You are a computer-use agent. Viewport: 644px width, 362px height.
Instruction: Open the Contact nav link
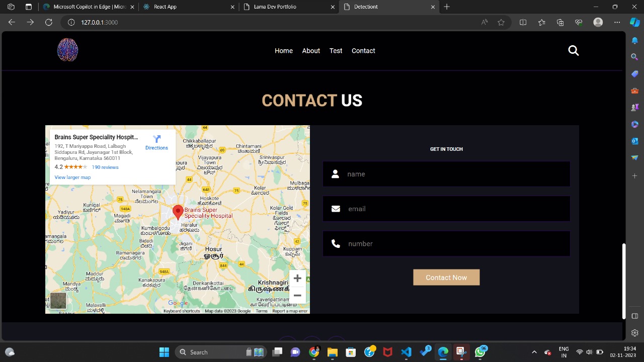363,51
